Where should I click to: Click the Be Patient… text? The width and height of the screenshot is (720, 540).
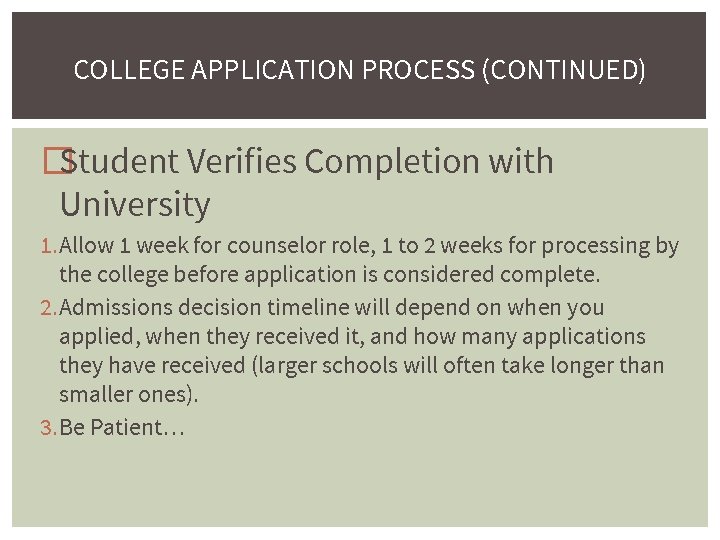pos(122,428)
